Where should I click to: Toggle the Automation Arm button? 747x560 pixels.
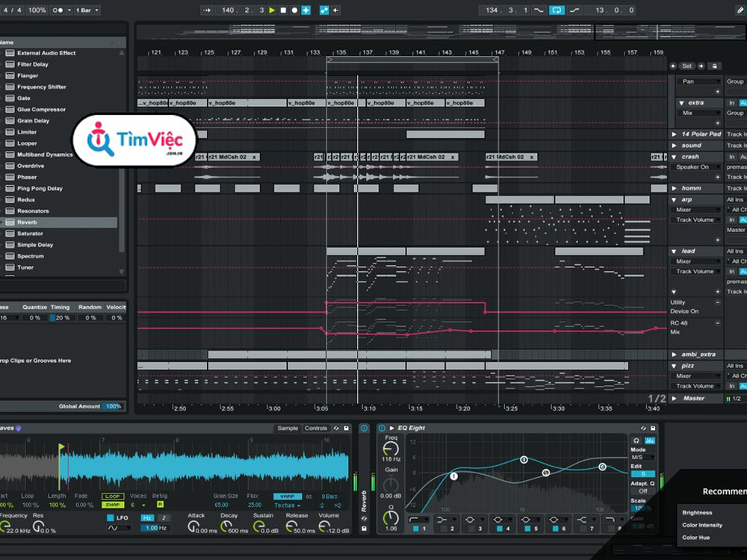click(324, 10)
